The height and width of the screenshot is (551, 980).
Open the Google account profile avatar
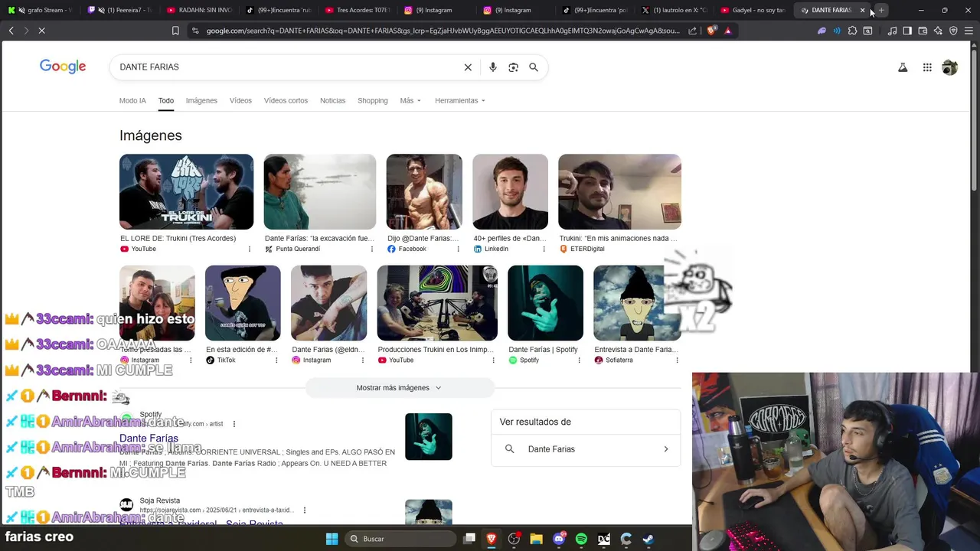tap(949, 67)
